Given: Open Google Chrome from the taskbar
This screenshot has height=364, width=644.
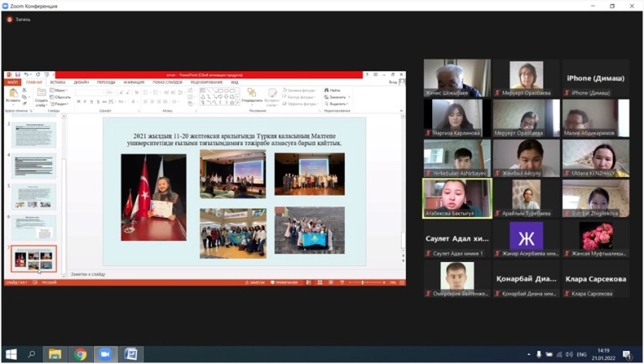Looking at the screenshot, I should coord(80,354).
